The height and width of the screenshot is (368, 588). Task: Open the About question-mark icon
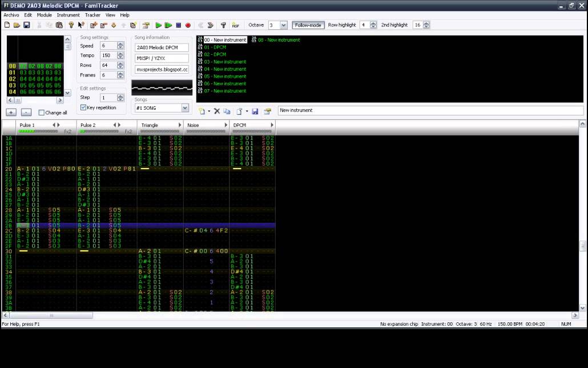click(x=71, y=25)
